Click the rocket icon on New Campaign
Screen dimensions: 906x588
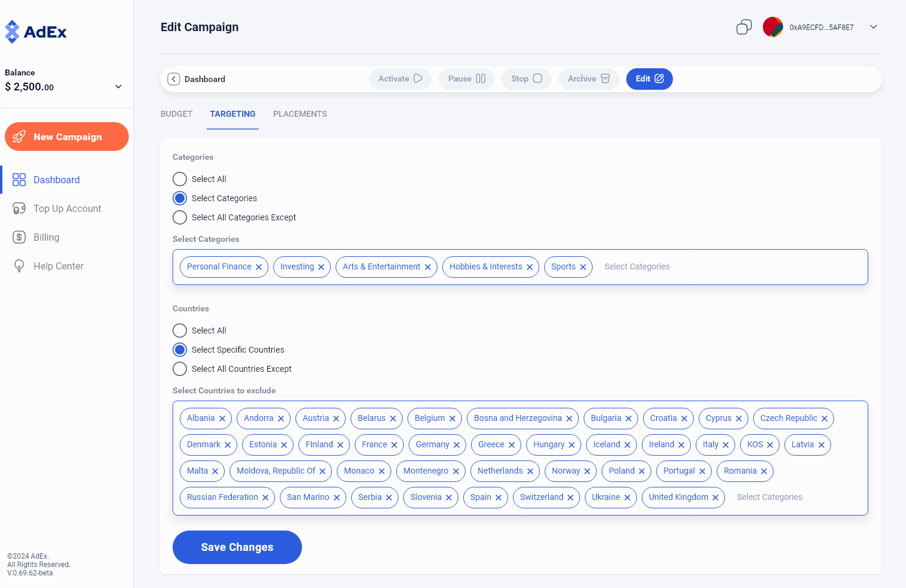point(19,137)
